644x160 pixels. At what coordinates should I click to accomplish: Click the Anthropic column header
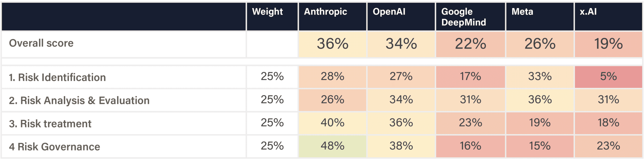pyautogui.click(x=325, y=12)
